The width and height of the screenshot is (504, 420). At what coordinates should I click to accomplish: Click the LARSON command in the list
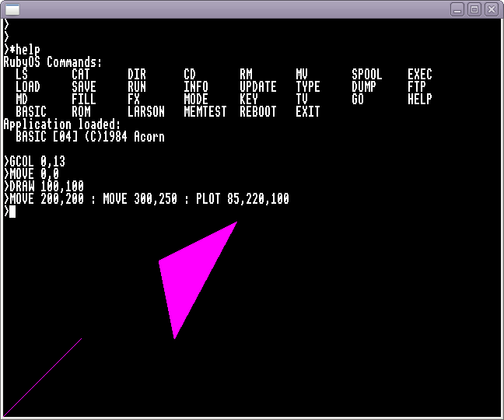pyautogui.click(x=146, y=112)
